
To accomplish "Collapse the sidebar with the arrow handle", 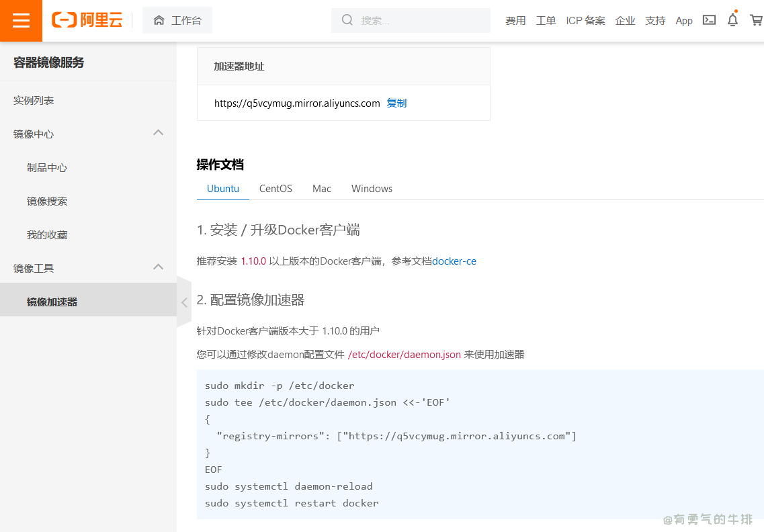I will click(x=184, y=302).
